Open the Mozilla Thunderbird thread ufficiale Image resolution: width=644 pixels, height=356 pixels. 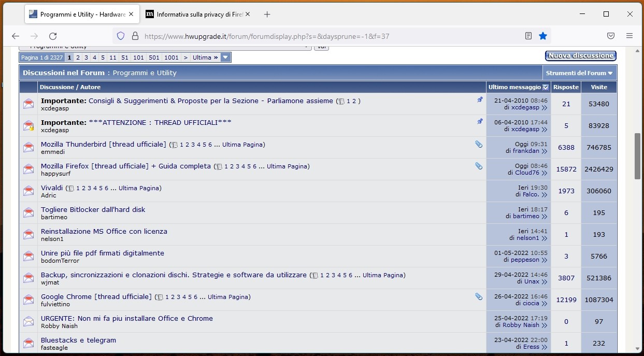point(104,144)
